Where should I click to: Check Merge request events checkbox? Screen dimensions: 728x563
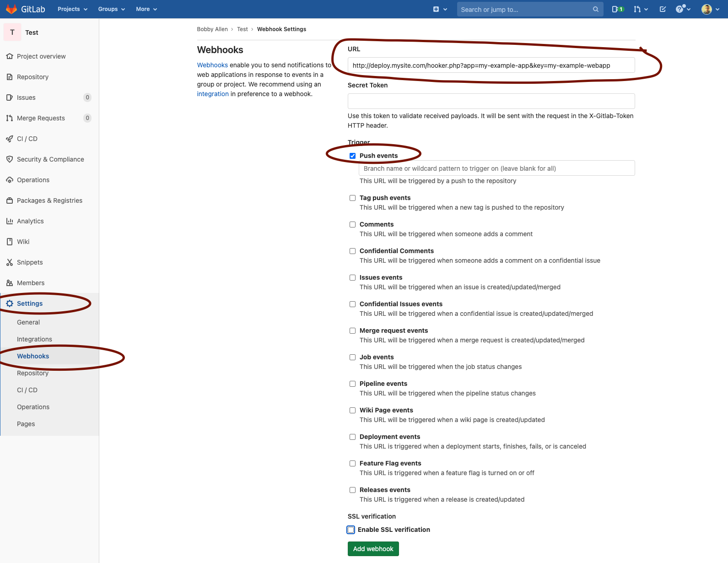click(x=352, y=330)
